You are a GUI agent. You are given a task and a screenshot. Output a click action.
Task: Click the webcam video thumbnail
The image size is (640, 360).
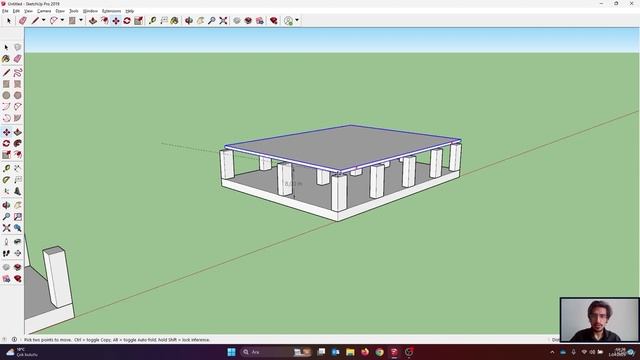click(599, 320)
